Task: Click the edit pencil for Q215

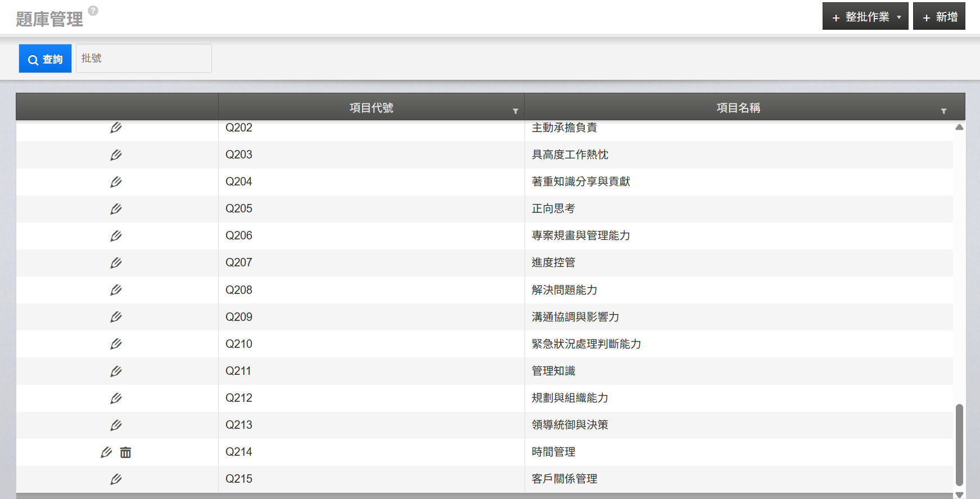Action: click(116, 479)
